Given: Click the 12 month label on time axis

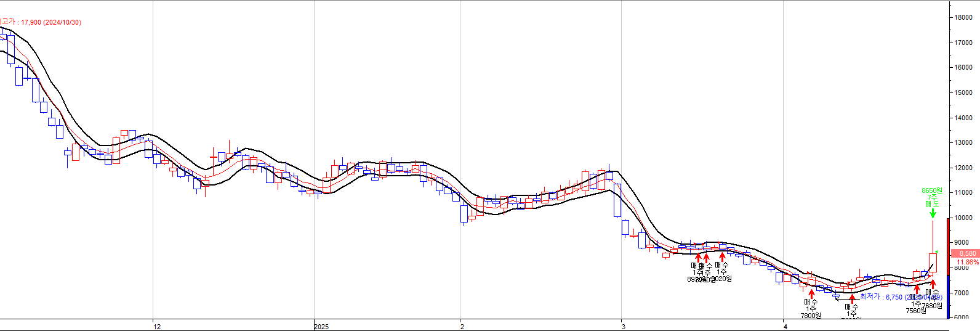Looking at the screenshot, I should tap(157, 327).
